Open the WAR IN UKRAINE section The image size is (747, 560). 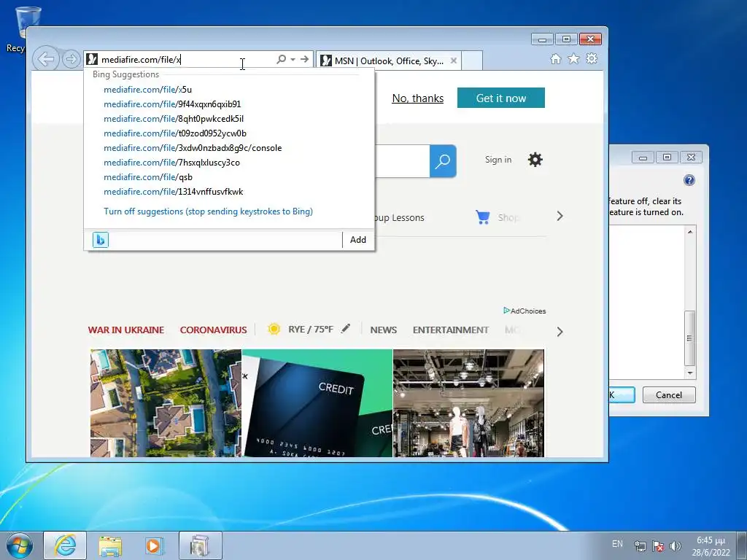coord(125,330)
